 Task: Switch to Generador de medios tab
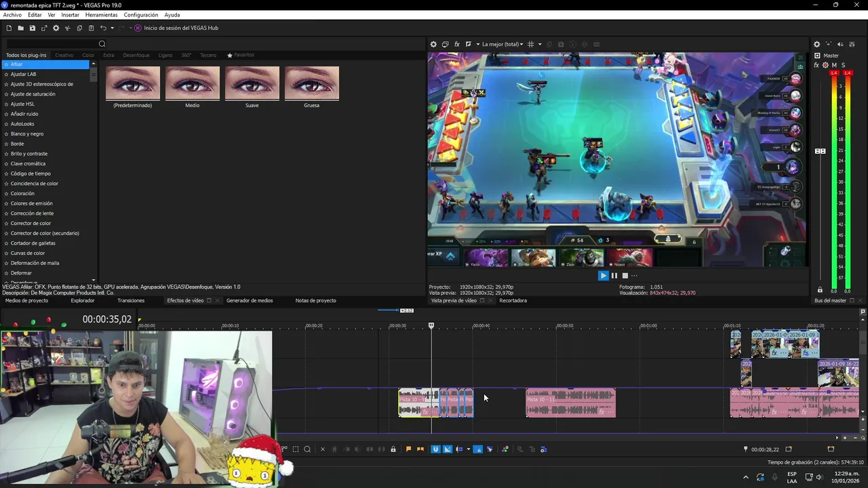click(250, 300)
